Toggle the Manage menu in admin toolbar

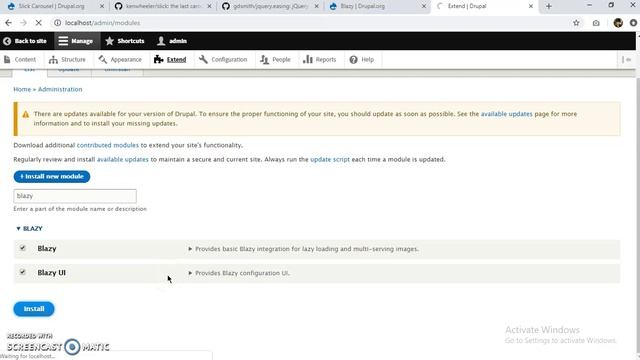coord(76,41)
